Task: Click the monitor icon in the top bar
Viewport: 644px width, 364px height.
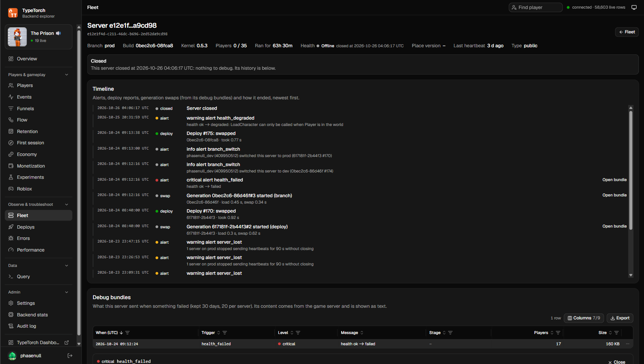Action: (x=634, y=7)
